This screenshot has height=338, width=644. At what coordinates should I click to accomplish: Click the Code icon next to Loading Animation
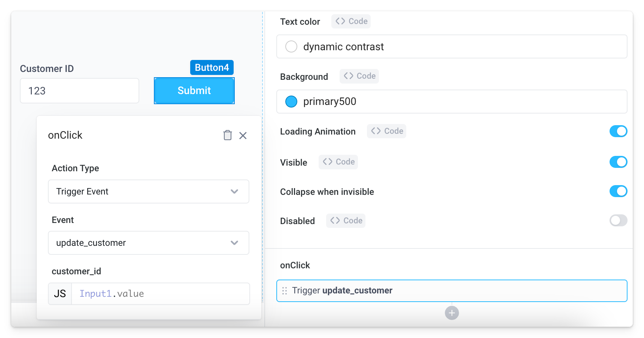point(386,131)
